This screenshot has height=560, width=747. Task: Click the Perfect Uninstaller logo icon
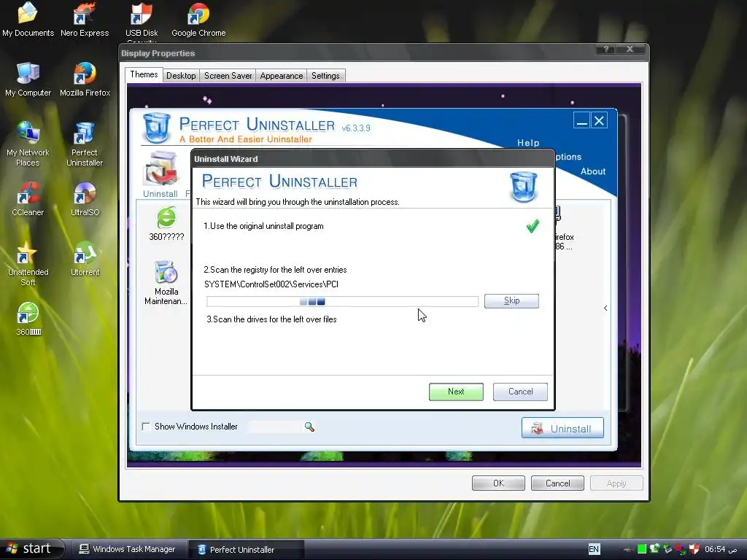156,128
